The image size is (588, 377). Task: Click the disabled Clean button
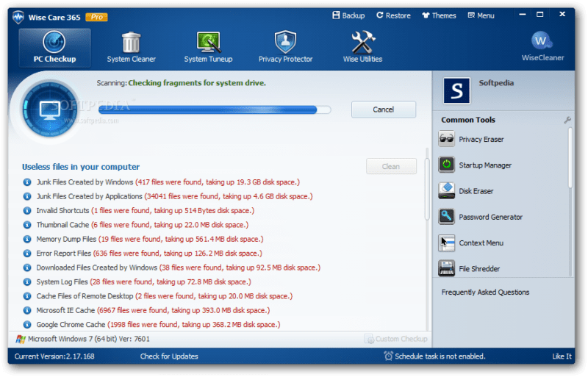pyautogui.click(x=391, y=166)
